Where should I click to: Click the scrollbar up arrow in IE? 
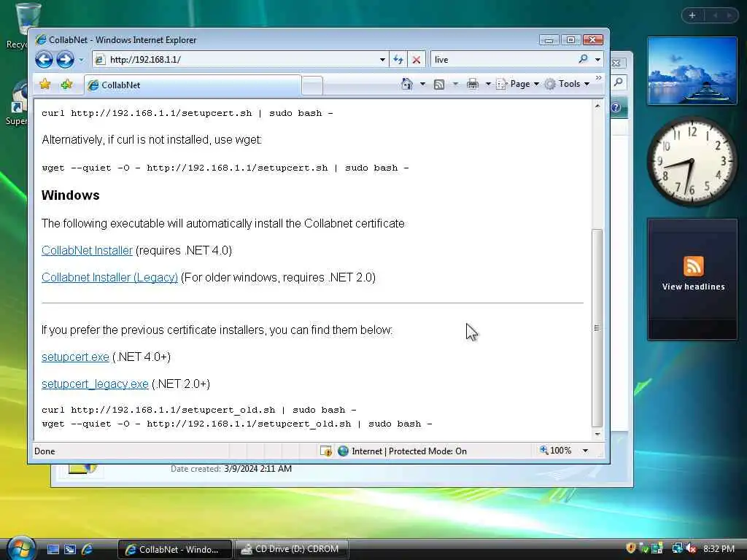pyautogui.click(x=597, y=106)
